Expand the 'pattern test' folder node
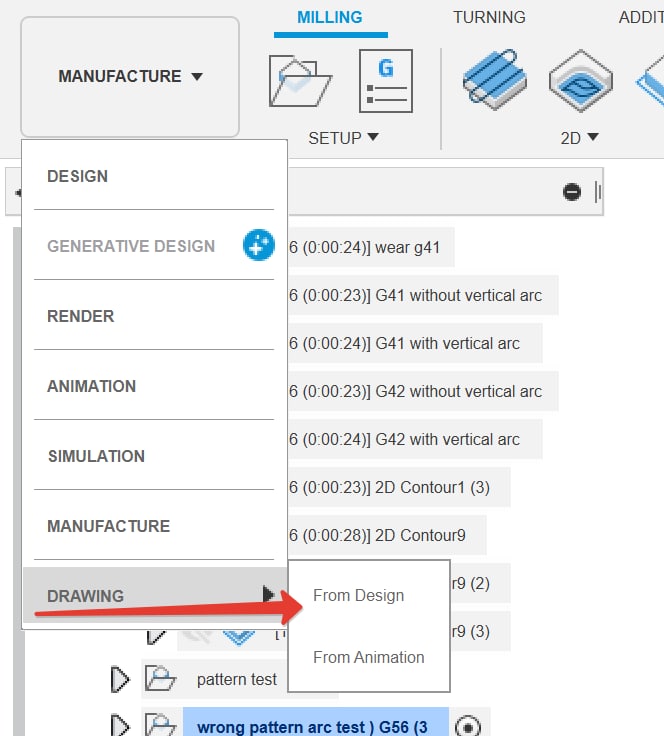The height and width of the screenshot is (736, 664). 120,679
